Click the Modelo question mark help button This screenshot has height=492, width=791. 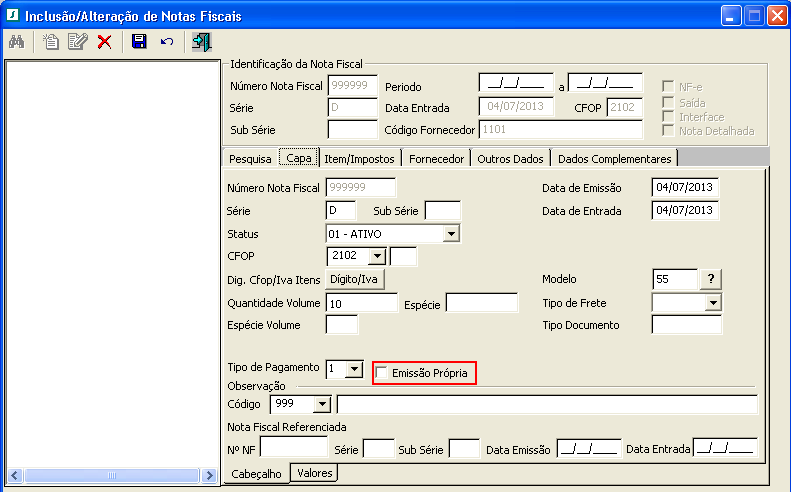pos(711,279)
